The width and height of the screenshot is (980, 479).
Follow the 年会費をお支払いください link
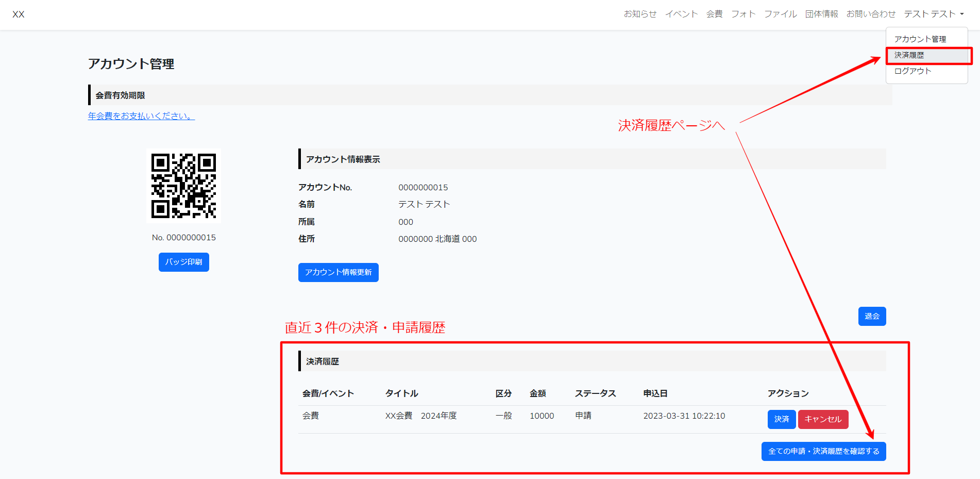tap(141, 116)
